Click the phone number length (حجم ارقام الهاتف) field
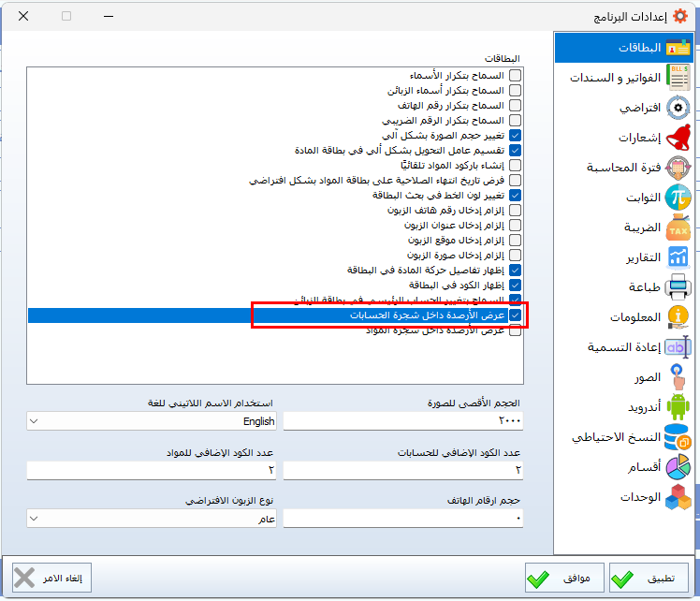The image size is (700, 601). coord(402,519)
